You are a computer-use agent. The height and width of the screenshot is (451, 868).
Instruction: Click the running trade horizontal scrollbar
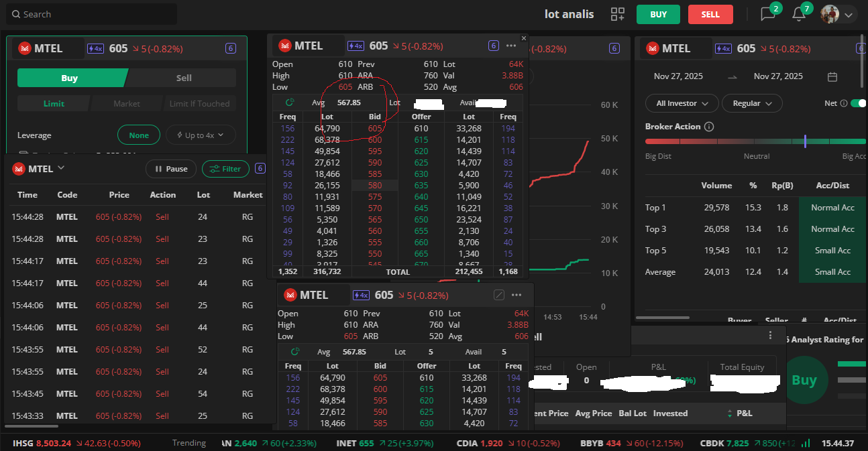[x=31, y=426]
